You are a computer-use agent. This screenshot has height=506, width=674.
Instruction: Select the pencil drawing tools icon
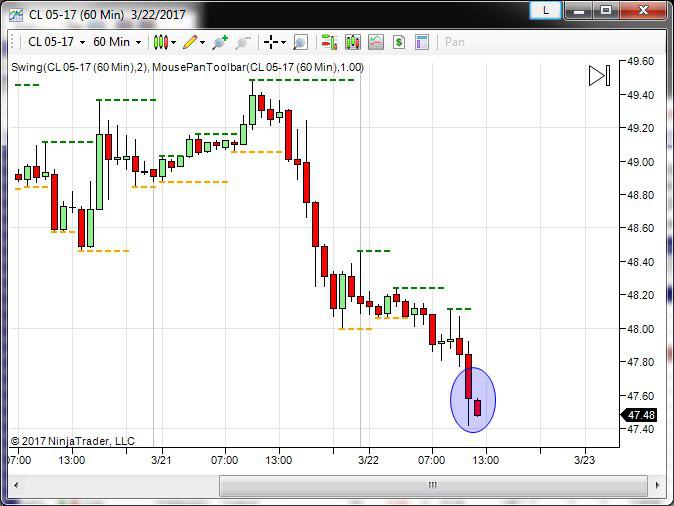point(190,42)
